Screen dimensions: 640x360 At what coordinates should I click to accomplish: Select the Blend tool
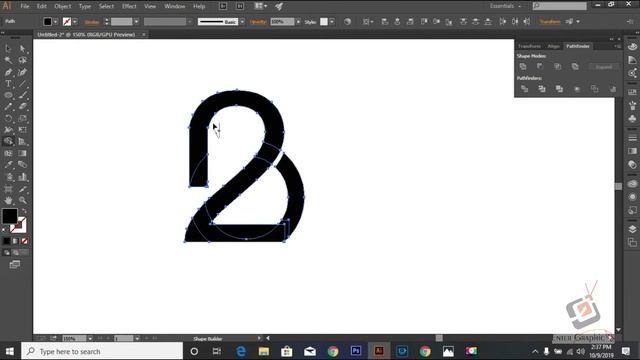[x=22, y=165]
